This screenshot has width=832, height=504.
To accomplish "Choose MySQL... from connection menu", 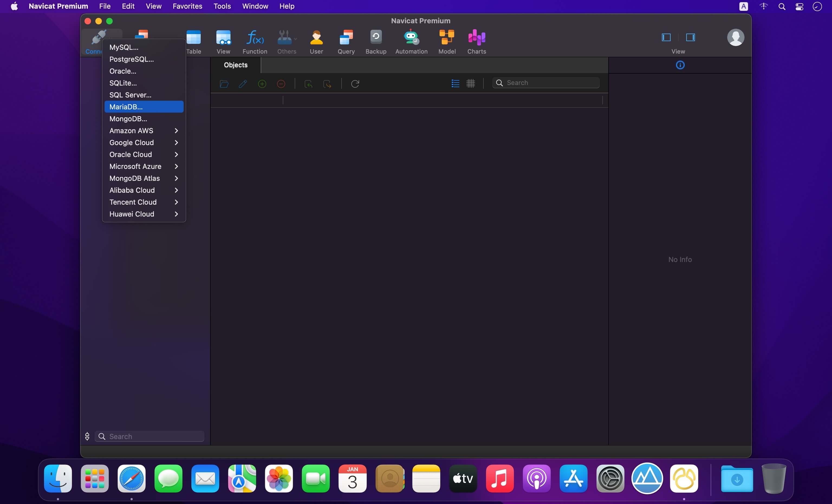I will pos(144,47).
